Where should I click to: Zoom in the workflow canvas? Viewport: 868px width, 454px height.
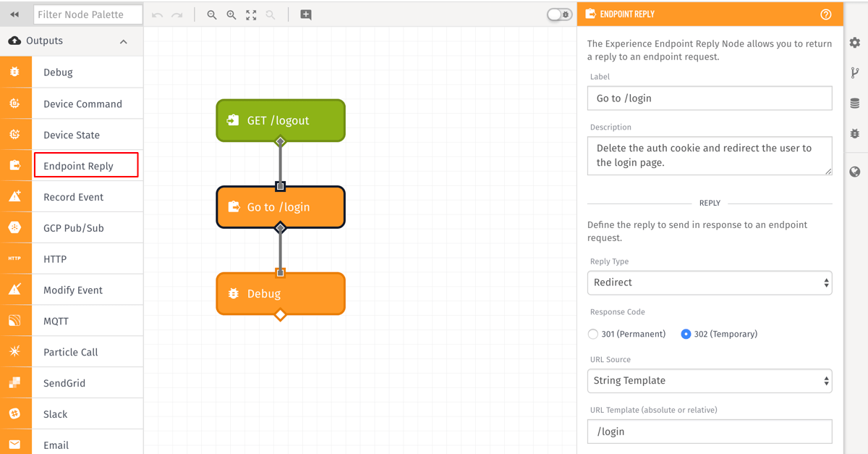(x=231, y=14)
